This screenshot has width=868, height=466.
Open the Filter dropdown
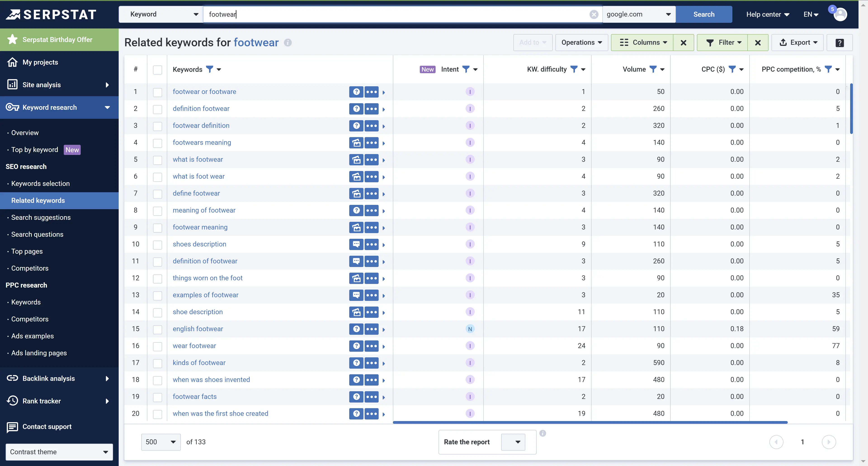[722, 42]
